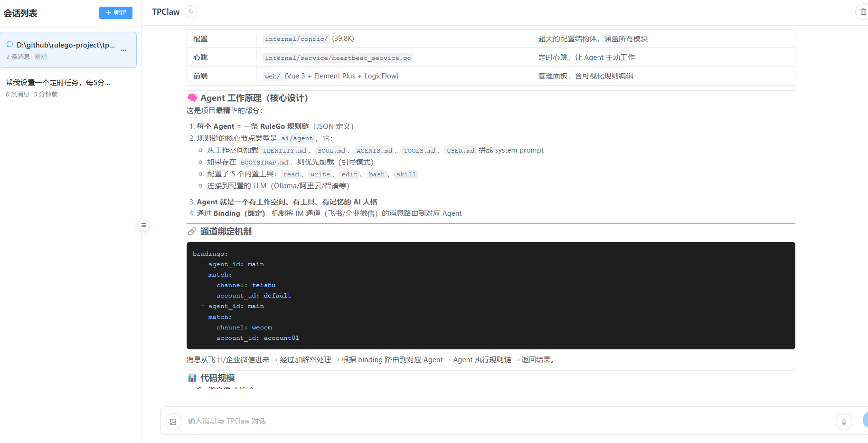This screenshot has width=868, height=443.
Task: Click the 会话列表 sidebar title
Action: [20, 13]
